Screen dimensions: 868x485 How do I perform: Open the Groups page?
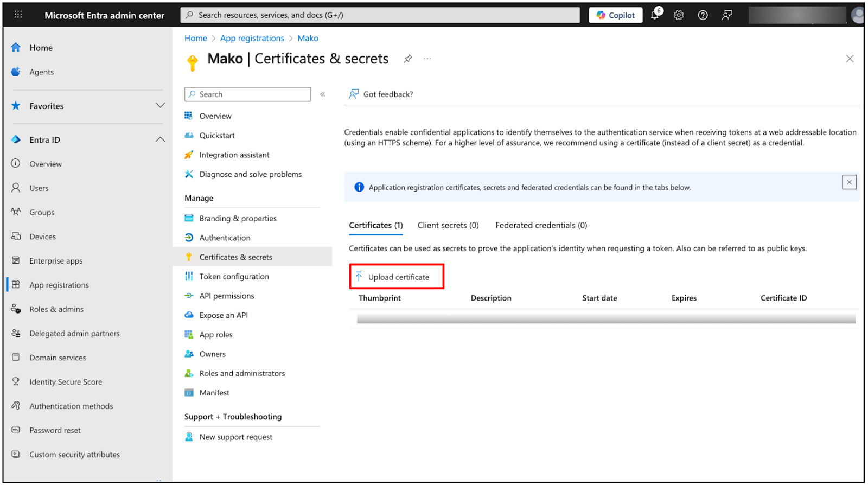pyautogui.click(x=42, y=212)
